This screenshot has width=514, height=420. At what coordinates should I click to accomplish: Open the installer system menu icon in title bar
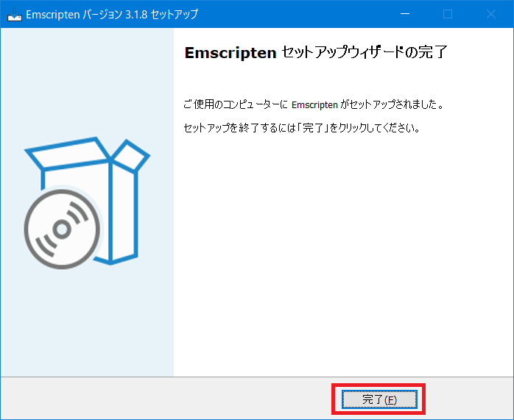(x=15, y=14)
